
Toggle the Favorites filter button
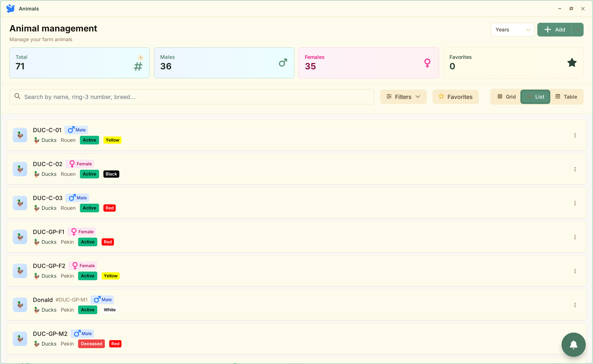[x=455, y=97]
